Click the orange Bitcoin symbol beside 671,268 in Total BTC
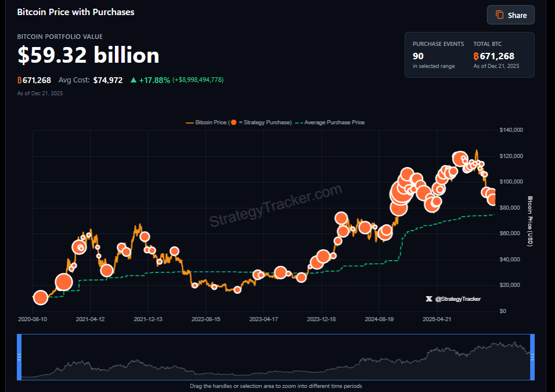 click(x=476, y=56)
